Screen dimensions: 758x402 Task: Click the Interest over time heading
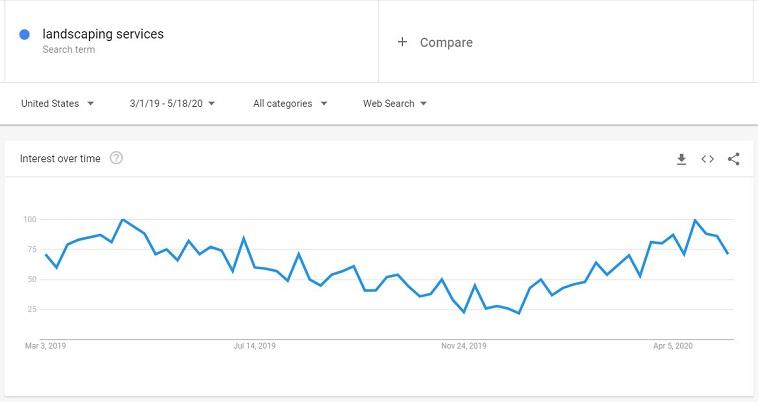point(60,158)
